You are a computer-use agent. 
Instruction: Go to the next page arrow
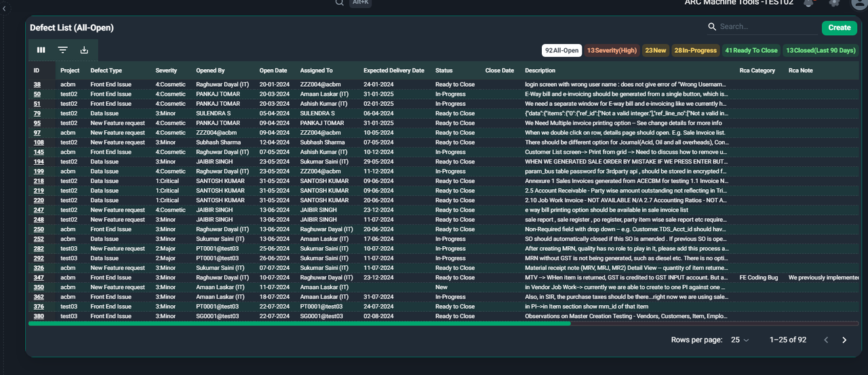point(844,340)
